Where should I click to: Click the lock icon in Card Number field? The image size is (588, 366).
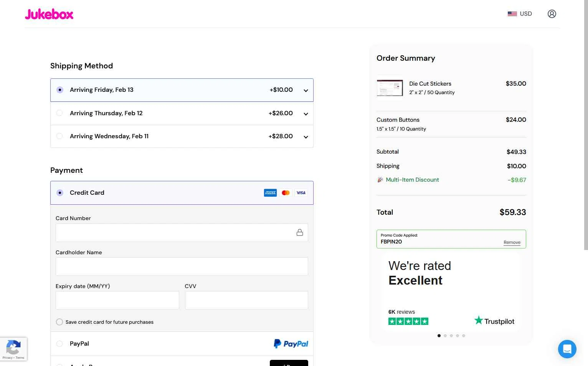click(x=300, y=232)
